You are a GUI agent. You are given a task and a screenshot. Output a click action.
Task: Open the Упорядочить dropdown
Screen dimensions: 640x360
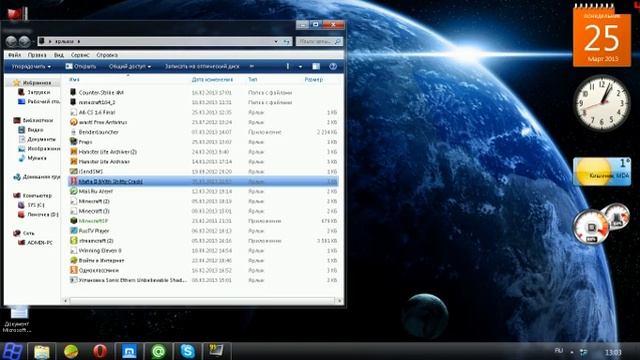(x=31, y=67)
